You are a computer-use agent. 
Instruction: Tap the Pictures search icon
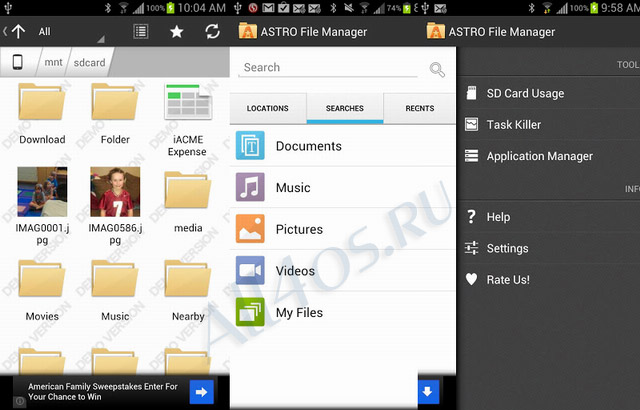[250, 228]
